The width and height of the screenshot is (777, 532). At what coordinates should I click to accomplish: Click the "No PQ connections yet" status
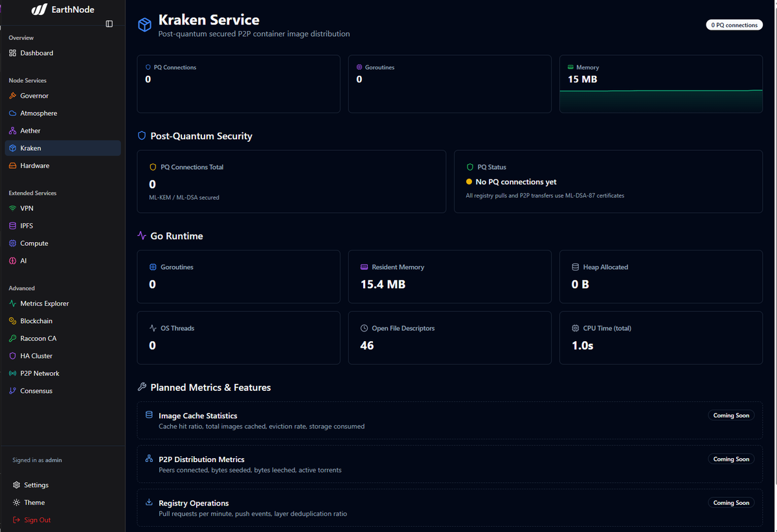516,182
